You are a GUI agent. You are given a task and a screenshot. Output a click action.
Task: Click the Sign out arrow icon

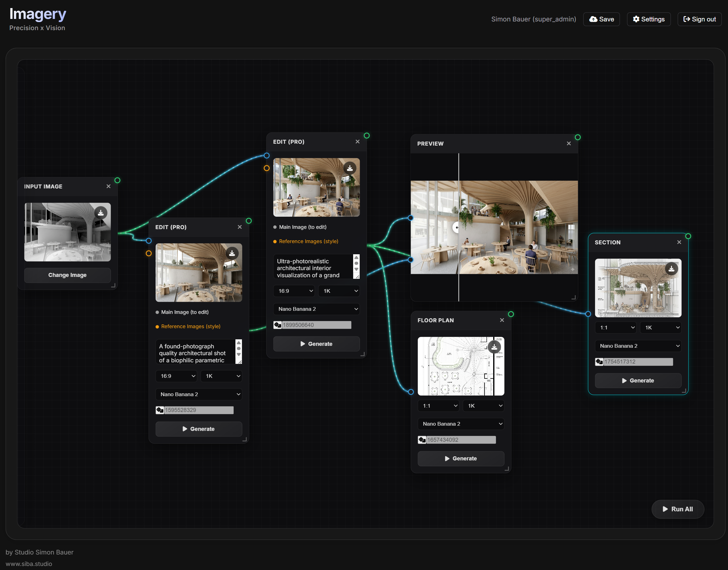pos(687,19)
